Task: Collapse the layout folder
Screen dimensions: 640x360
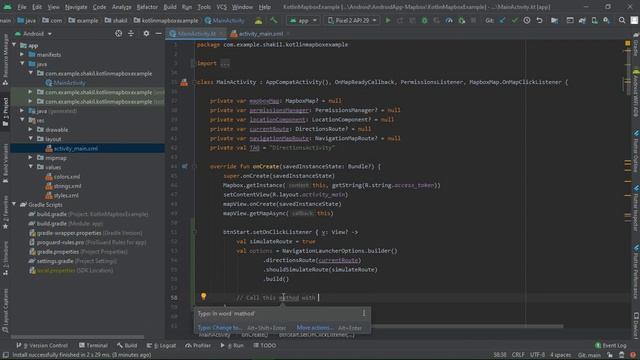Action: pyautogui.click(x=31, y=139)
